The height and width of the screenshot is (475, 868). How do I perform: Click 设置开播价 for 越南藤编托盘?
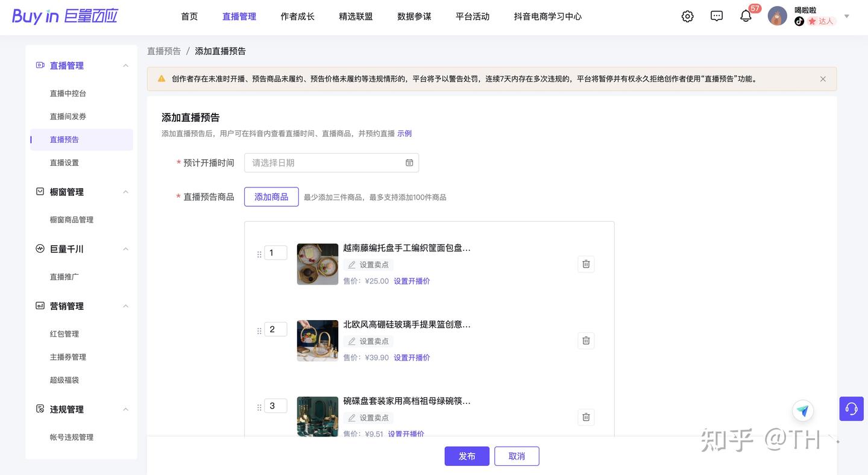[412, 281]
